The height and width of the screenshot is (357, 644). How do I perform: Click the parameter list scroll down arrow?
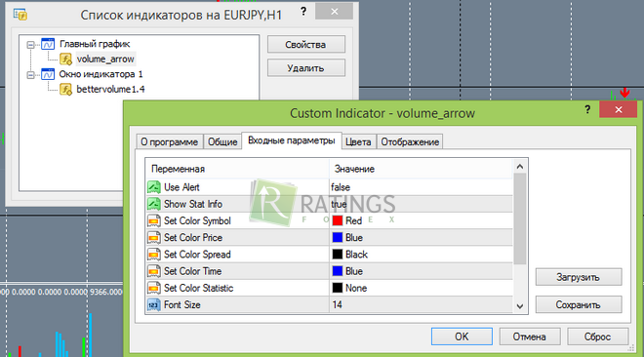click(x=519, y=306)
